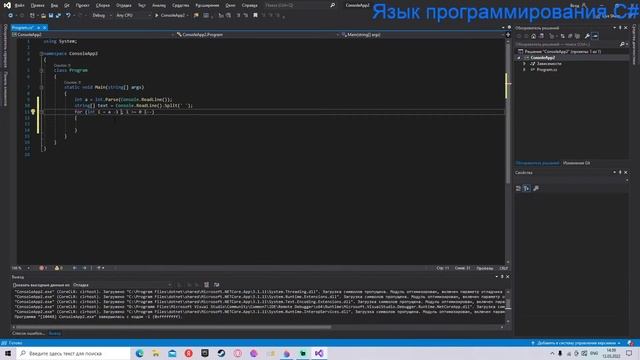Viewport: 640px width, 360px height.
Task: Click the bookmark toolbar icon
Action: coord(256,16)
